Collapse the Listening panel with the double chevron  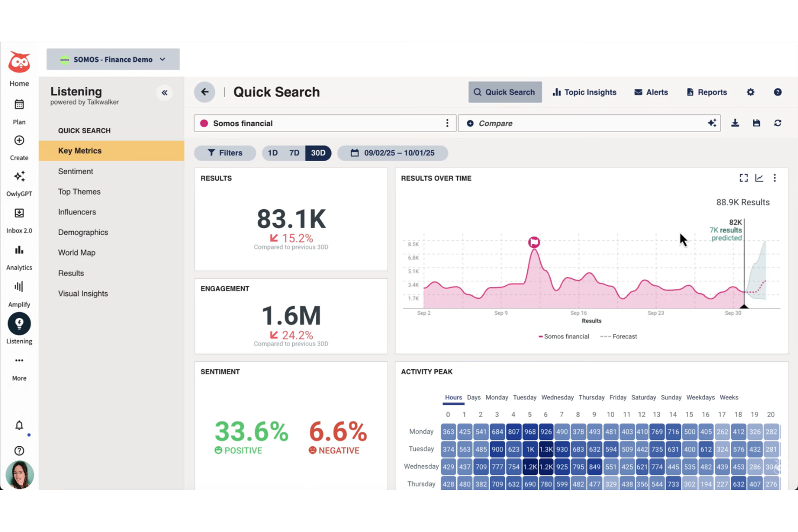tap(164, 92)
